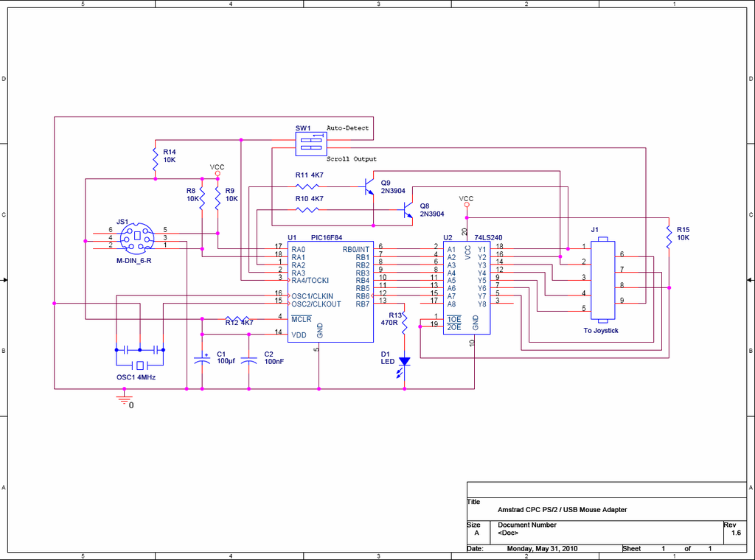This screenshot has height=560, width=755.
Task: Select the <Doc> document number field
Action: (x=508, y=533)
